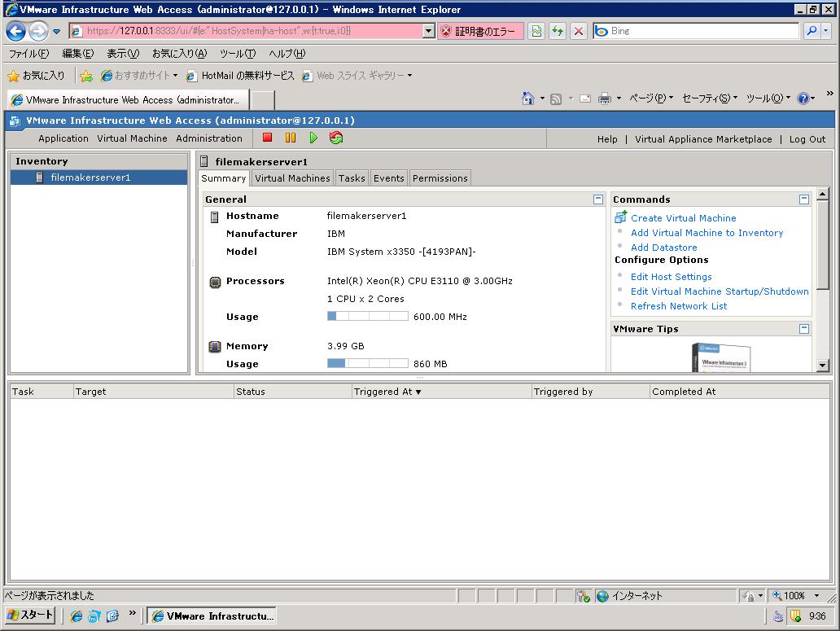Open the ツール(O) command bar menu
The image size is (840, 631).
(768, 99)
